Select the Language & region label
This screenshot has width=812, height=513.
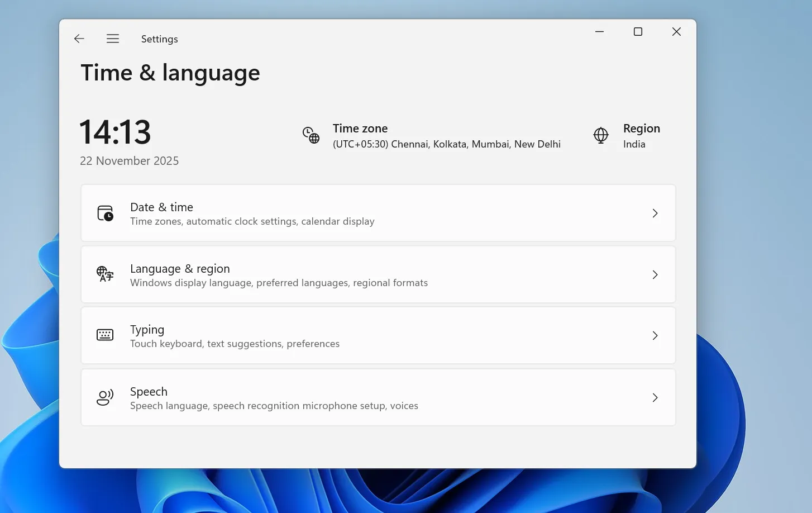click(180, 269)
